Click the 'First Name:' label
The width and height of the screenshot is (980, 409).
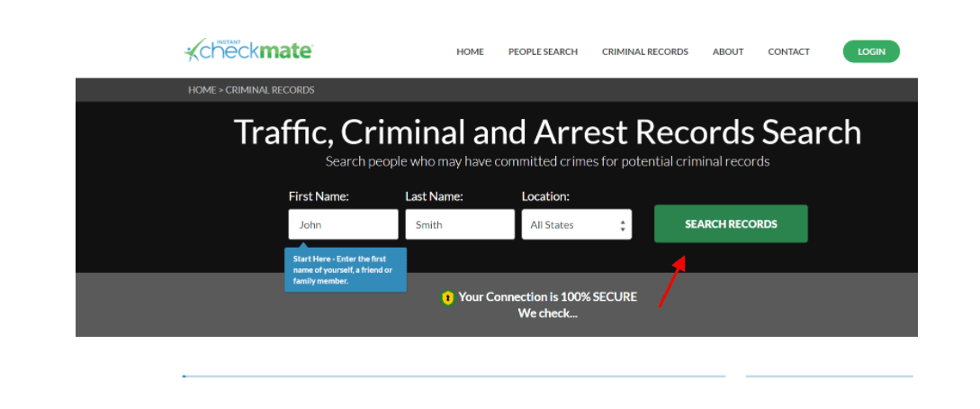pyautogui.click(x=319, y=196)
